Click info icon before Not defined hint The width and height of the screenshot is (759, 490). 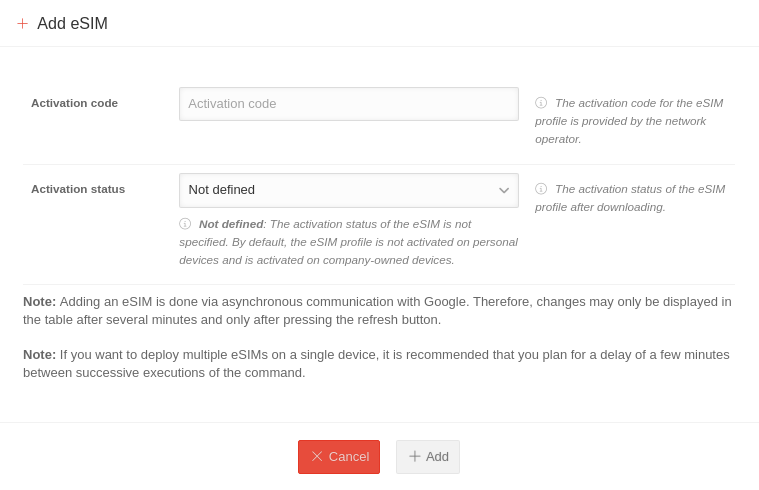(185, 224)
